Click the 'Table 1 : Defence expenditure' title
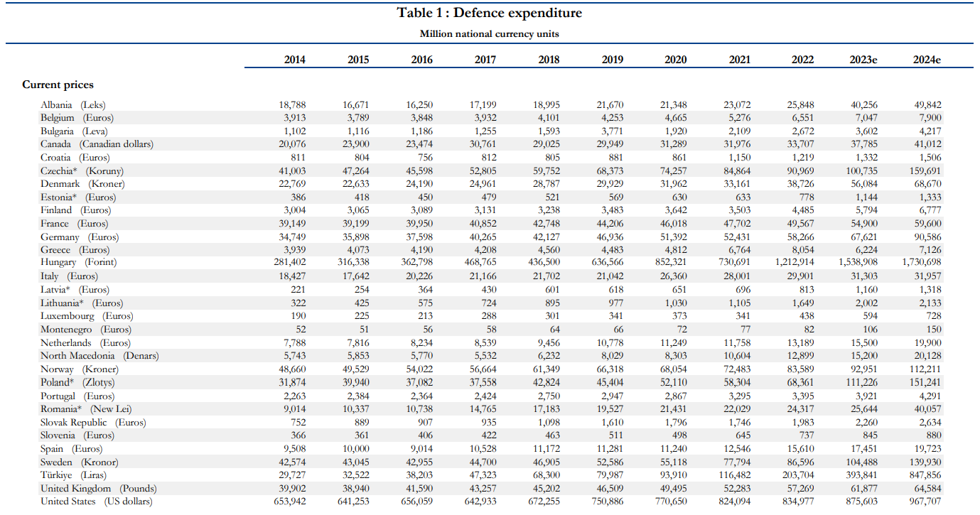This screenshot has height=515, width=980. pyautogui.click(x=490, y=13)
